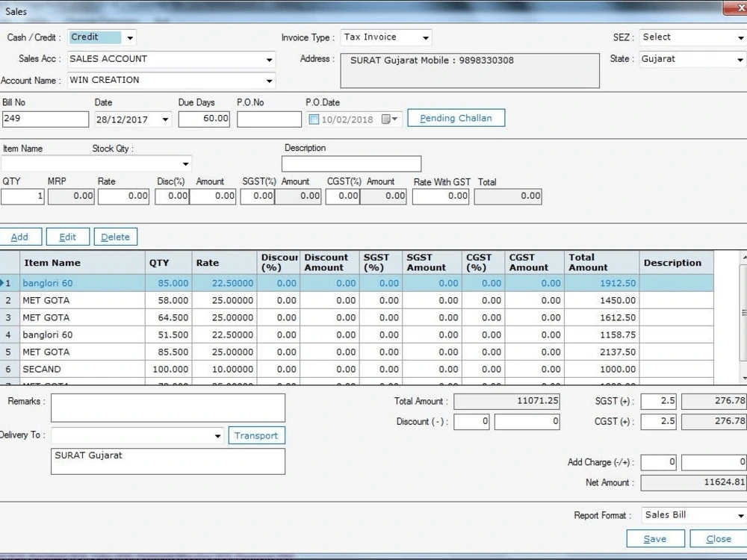Click the Transport button
This screenshot has height=560, width=747.
point(256,435)
